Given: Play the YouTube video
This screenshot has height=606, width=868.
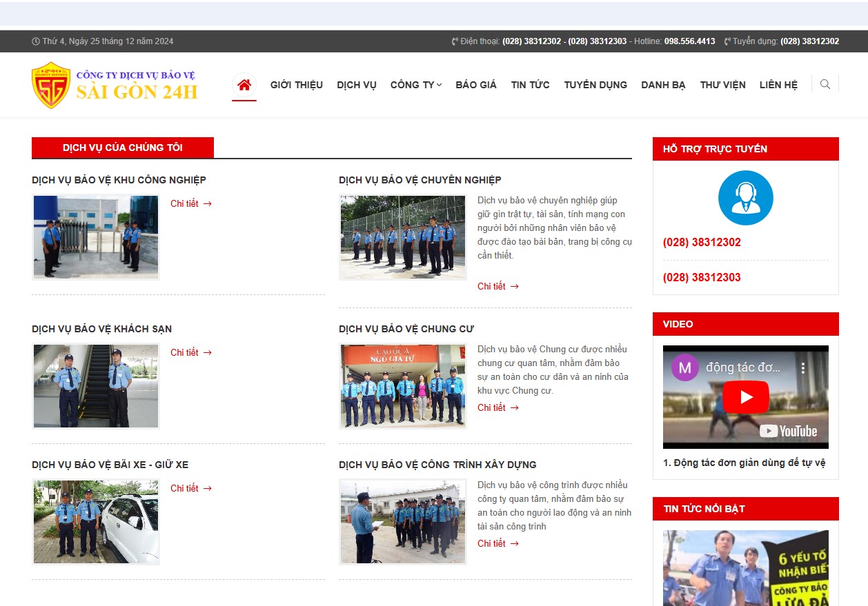Looking at the screenshot, I should pyautogui.click(x=745, y=397).
